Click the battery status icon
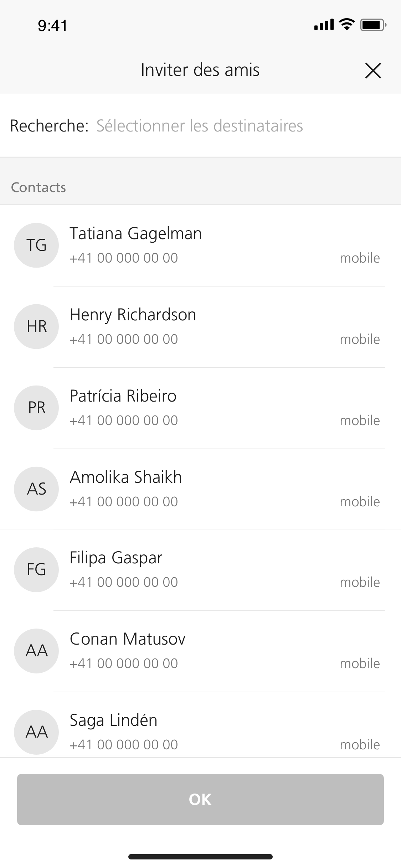This screenshot has width=401, height=868. click(x=373, y=25)
